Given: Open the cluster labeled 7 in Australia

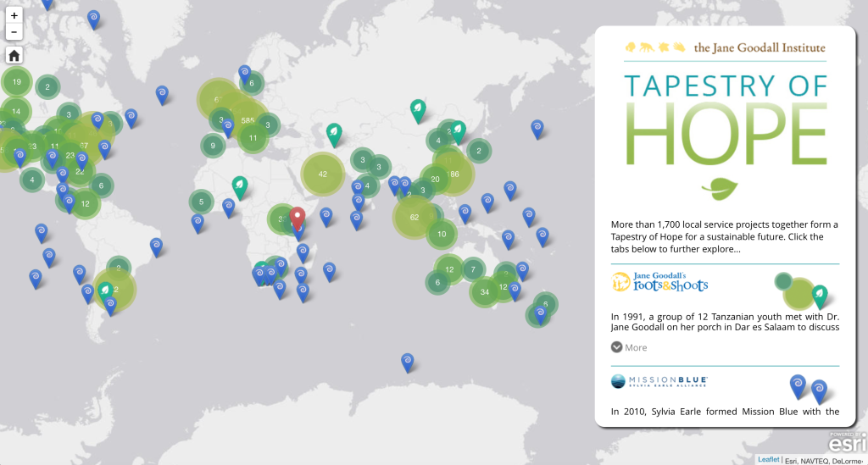Looking at the screenshot, I should click(473, 269).
